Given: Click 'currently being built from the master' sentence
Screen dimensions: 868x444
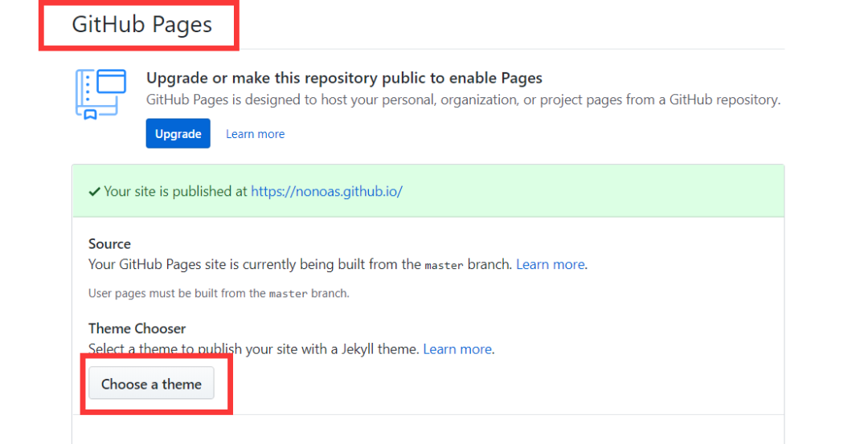Looking at the screenshot, I should pos(301,264).
